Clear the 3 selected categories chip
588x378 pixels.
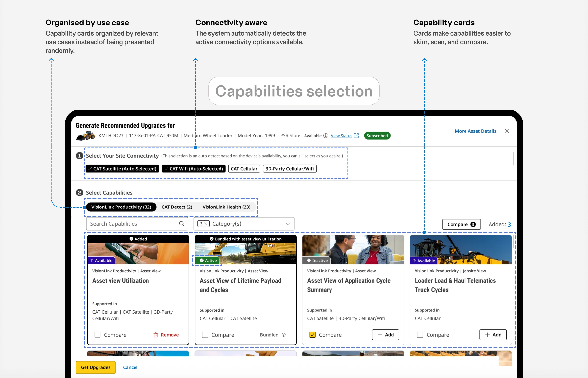click(x=206, y=224)
